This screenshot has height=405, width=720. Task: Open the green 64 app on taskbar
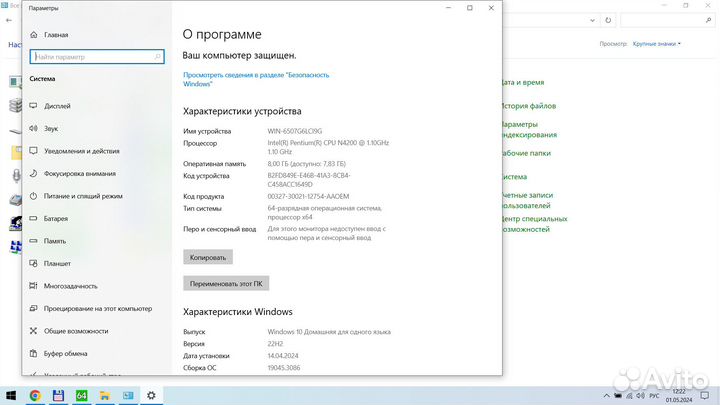pos(82,395)
